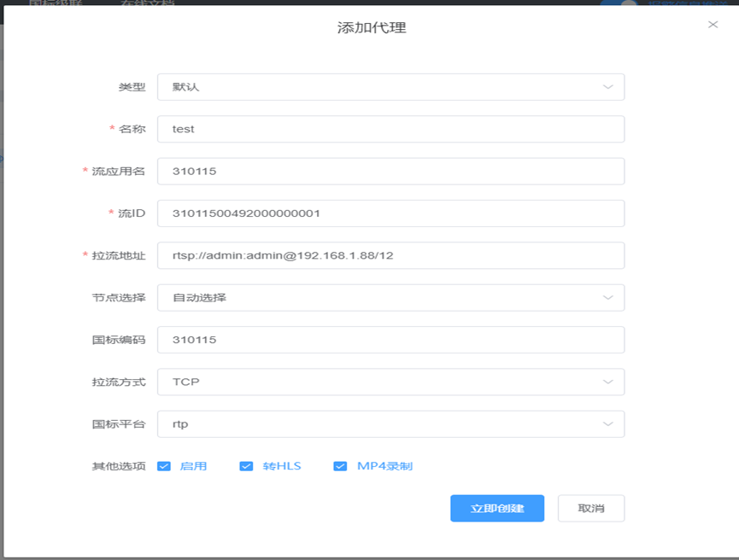Click the 流ID field label
739x560 pixels.
[132, 213]
